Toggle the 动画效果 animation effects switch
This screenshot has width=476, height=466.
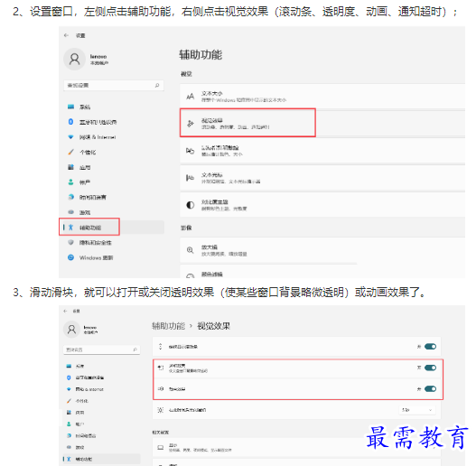tap(430, 389)
